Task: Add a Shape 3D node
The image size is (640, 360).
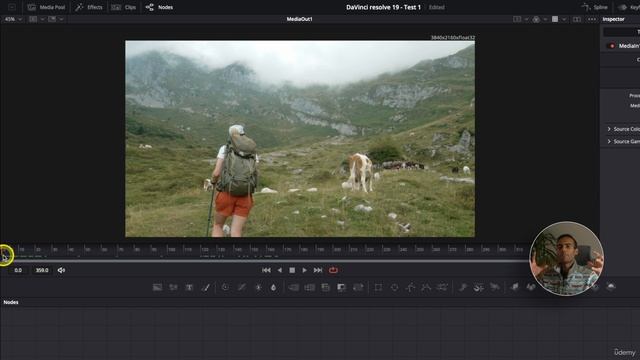Action: 531,287
